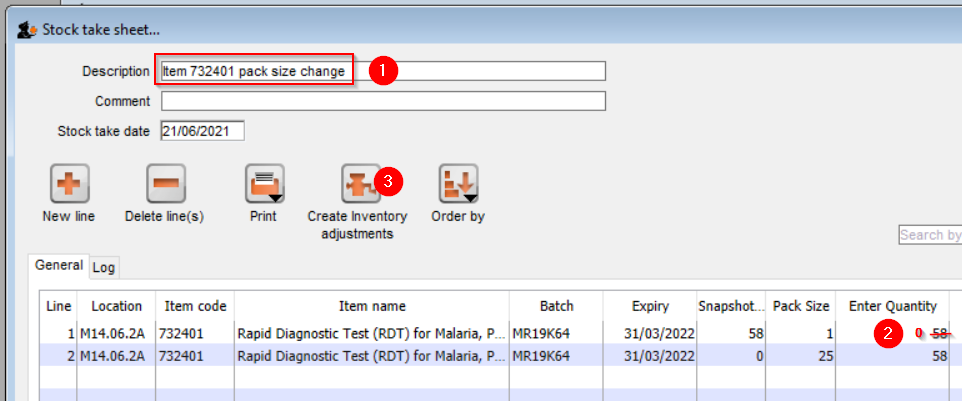Click the Enter Quantity column header
The height and width of the screenshot is (401, 962).
pyautogui.click(x=892, y=306)
